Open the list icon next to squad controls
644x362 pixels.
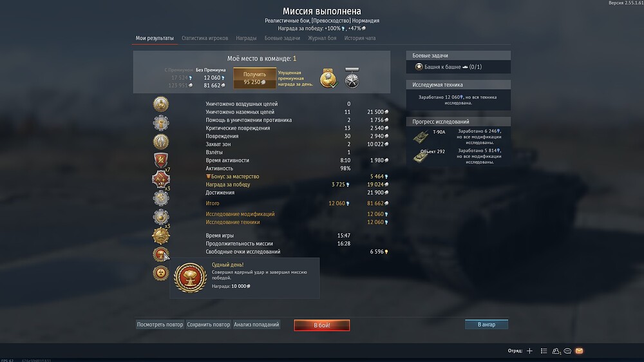(544, 351)
